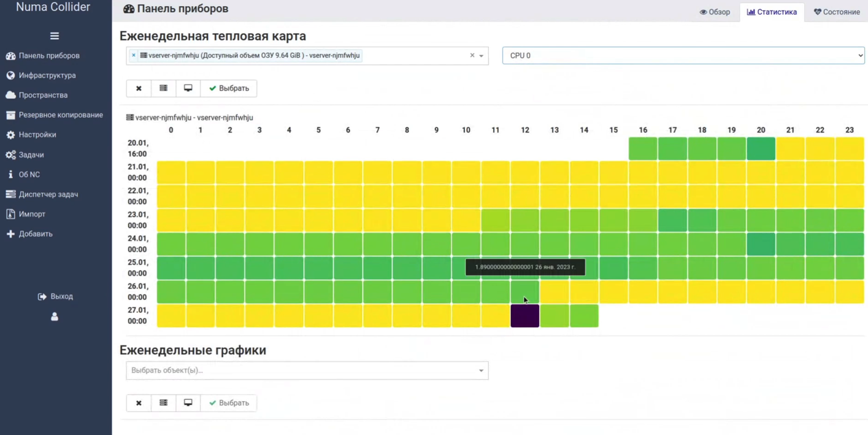This screenshot has width=868, height=435.
Task: Open Резервное копирование in sidebar
Action: [60, 115]
